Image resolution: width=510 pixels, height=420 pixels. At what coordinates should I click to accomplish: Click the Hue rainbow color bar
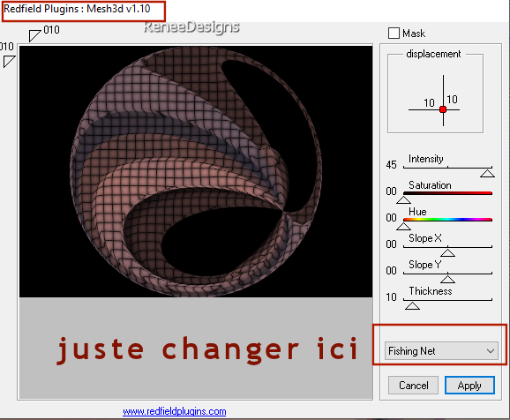point(447,220)
